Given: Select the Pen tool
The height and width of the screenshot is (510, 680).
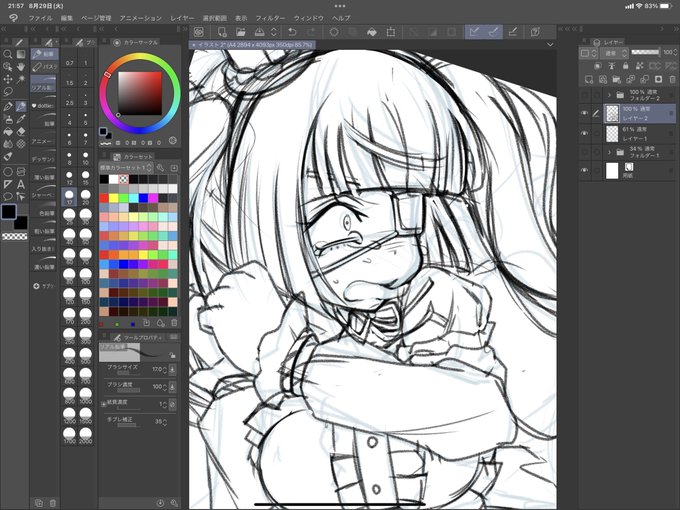Looking at the screenshot, I should (x=8, y=106).
